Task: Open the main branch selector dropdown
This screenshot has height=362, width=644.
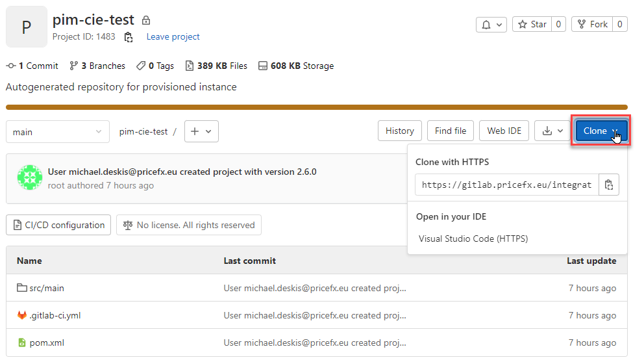Action: [58, 132]
